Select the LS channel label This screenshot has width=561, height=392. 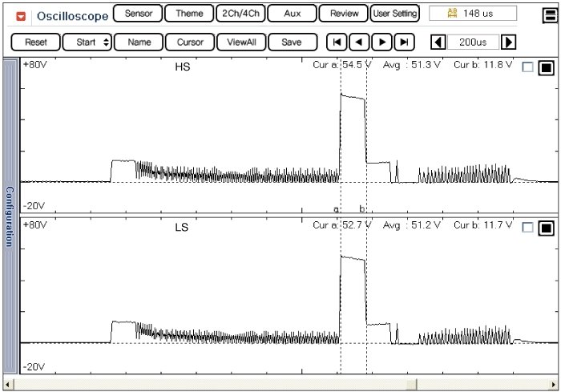182,228
